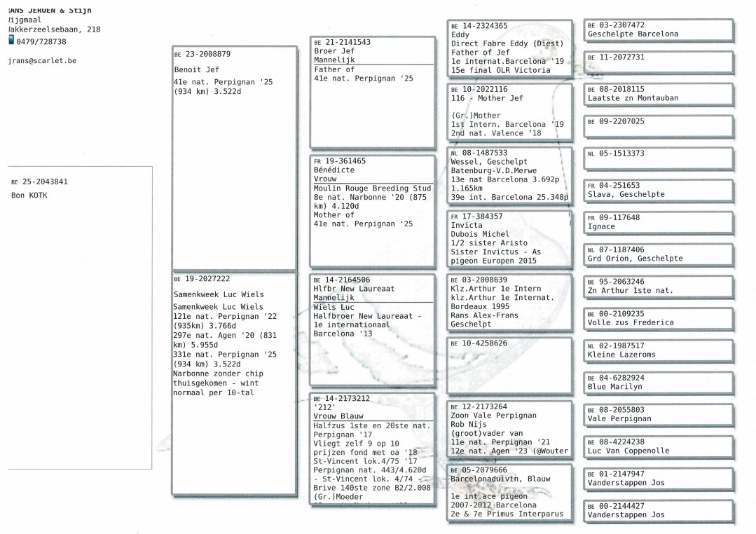Select the Klz.Arthur 1e Intern box
This screenshot has height=534, width=756.
pyautogui.click(x=510, y=301)
